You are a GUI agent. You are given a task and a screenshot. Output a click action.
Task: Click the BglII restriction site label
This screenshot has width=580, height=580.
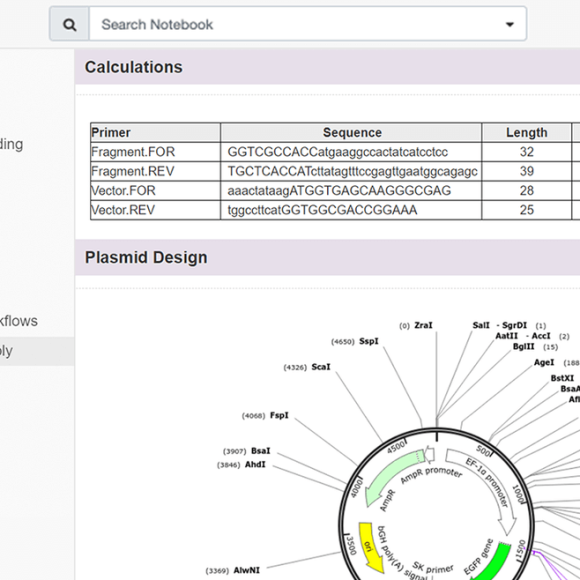(x=523, y=347)
